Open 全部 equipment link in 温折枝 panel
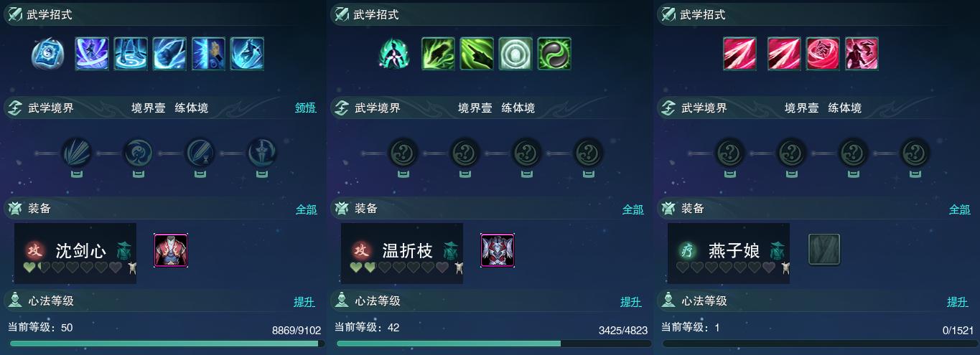Viewport: 980px width, 355px height. pyautogui.click(x=633, y=209)
